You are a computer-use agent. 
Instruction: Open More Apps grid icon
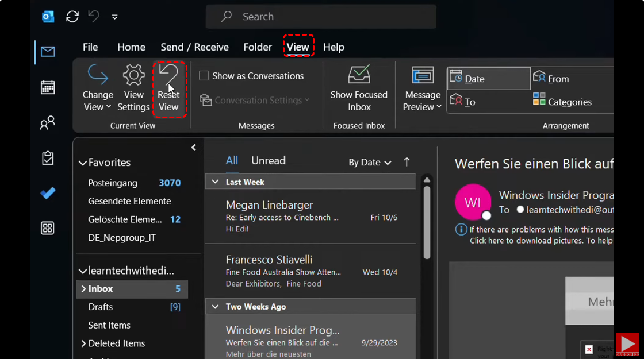[48, 228]
